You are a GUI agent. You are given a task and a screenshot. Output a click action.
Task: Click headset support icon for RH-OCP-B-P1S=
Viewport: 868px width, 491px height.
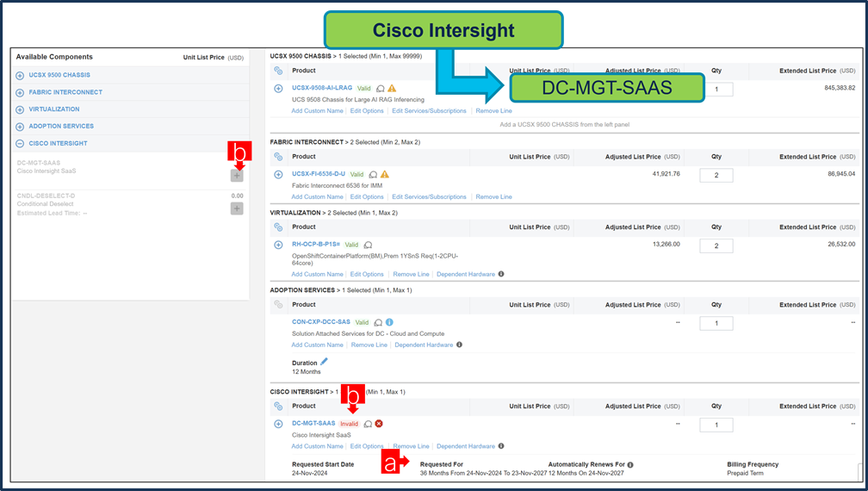coord(369,245)
